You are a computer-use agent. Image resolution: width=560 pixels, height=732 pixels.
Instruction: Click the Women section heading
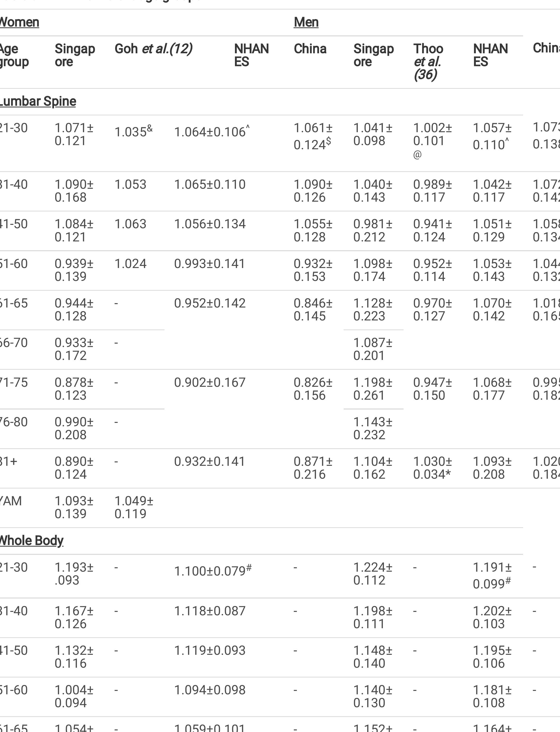pos(19,22)
